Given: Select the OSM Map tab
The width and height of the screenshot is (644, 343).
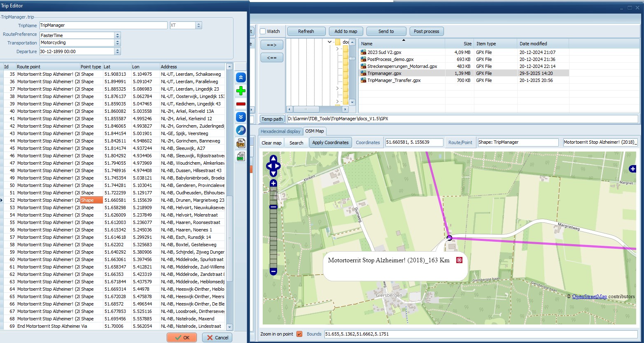Looking at the screenshot, I should tap(314, 131).
